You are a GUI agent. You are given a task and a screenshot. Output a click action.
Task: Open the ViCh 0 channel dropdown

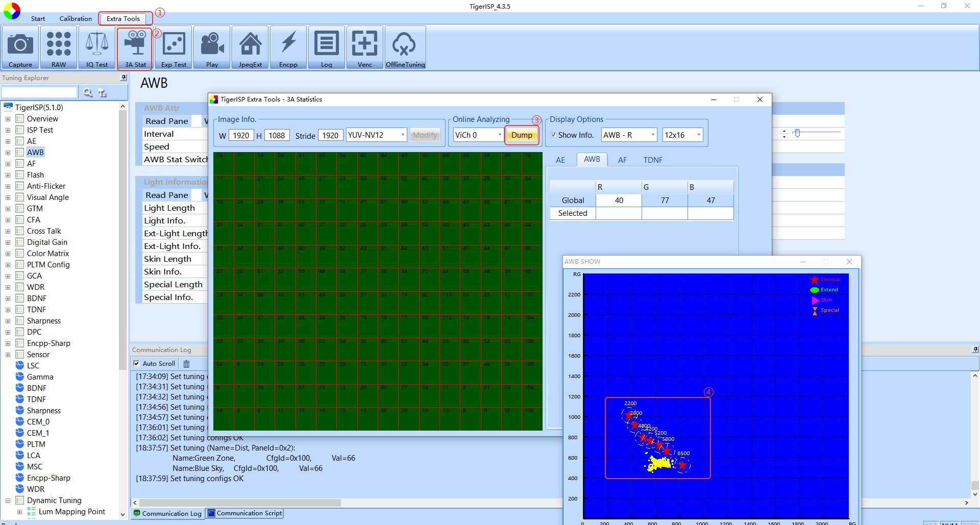[479, 135]
